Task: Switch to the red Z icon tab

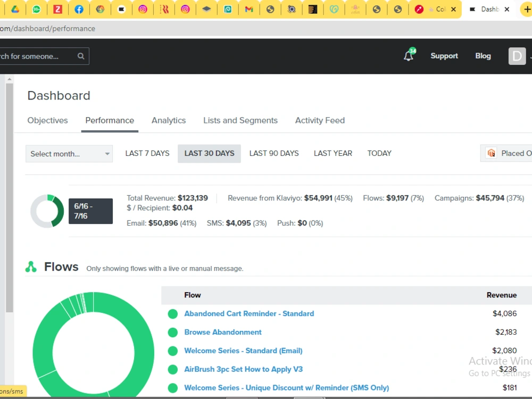Action: click(57, 9)
